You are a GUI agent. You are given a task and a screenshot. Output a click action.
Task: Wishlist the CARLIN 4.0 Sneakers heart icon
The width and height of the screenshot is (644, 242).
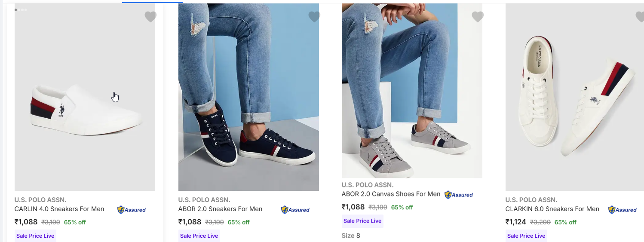(x=150, y=17)
